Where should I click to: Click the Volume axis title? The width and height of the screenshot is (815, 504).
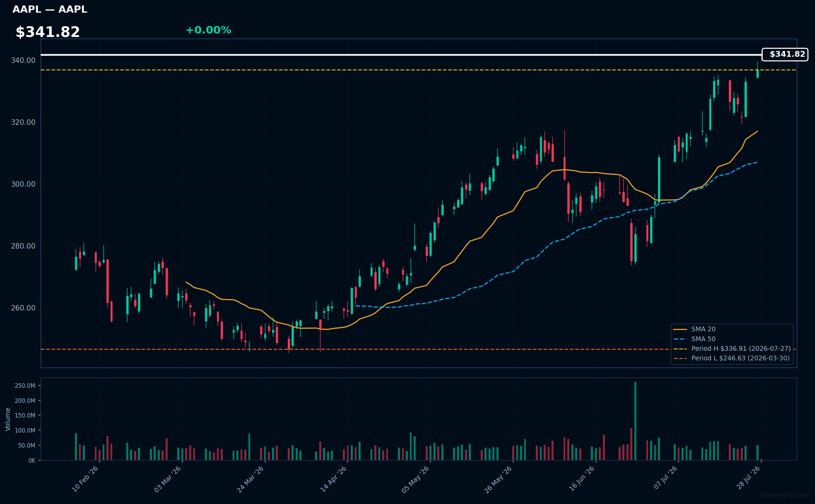(x=8, y=419)
